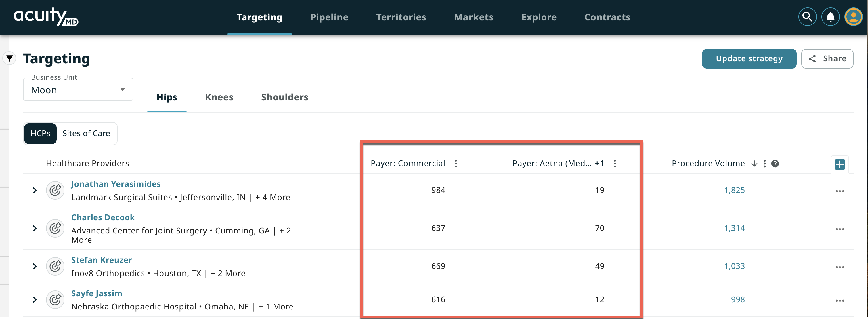The image size is (868, 319).
Task: Sort by Procedure Volume arrow
Action: click(754, 164)
